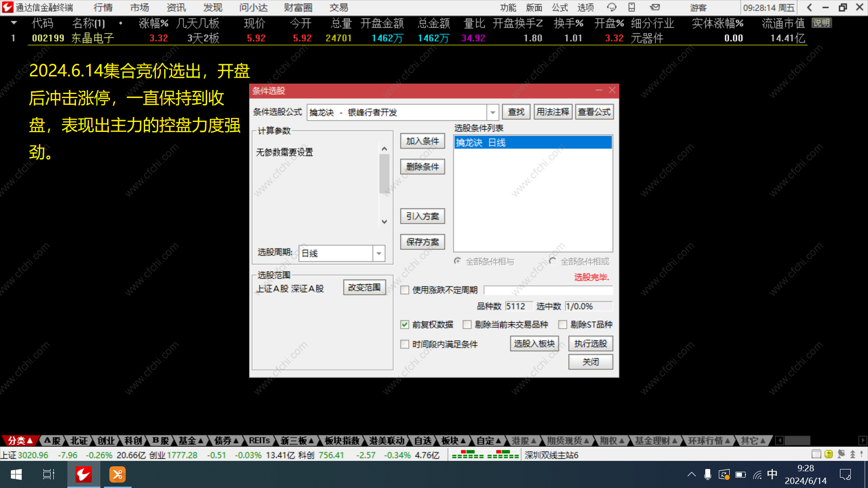Click the list window status bar icon

[816, 454]
